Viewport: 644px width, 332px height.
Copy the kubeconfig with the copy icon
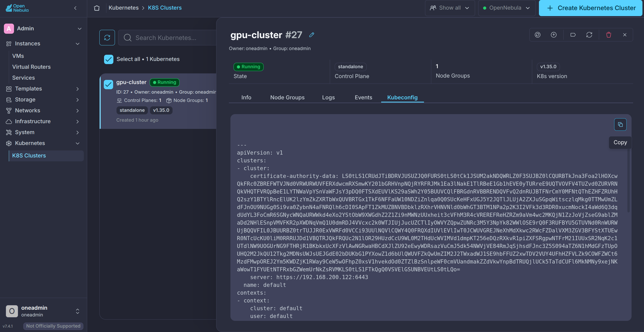tap(620, 125)
